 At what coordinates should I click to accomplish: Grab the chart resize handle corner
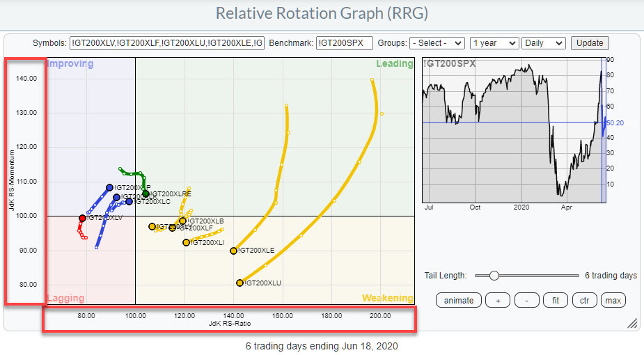(633, 323)
